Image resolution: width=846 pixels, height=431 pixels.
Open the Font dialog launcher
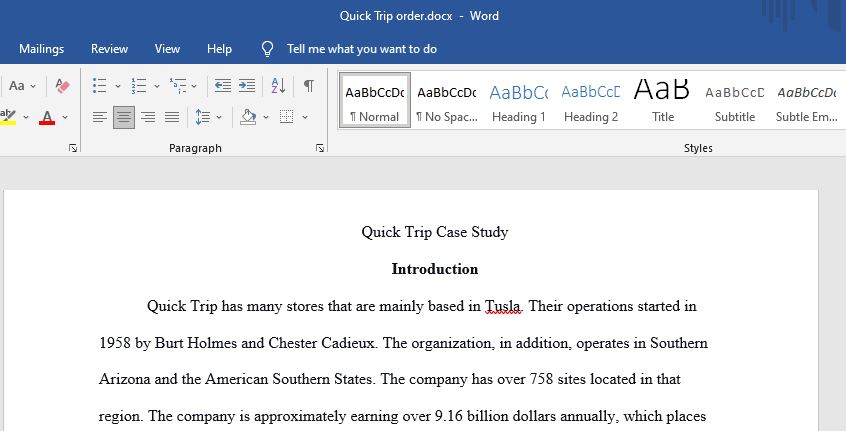tap(73, 148)
